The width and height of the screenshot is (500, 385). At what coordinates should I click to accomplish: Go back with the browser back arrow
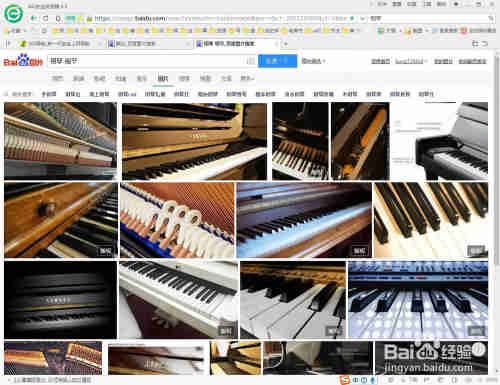[x=33, y=18]
